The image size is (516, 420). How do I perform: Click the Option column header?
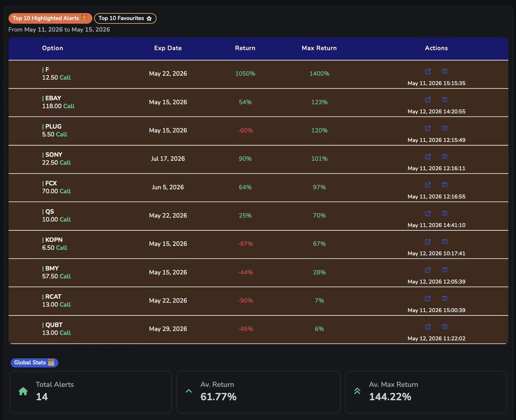click(x=52, y=48)
